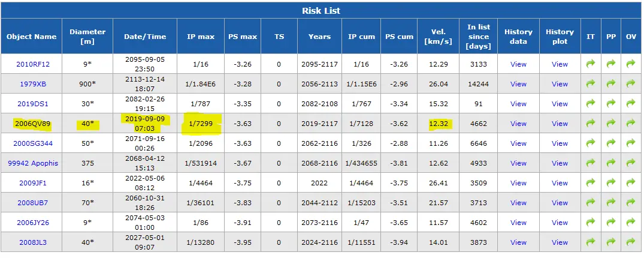The image size is (644, 258).
Task: Click the PP arrow for 1979XB
Action: (x=610, y=83)
